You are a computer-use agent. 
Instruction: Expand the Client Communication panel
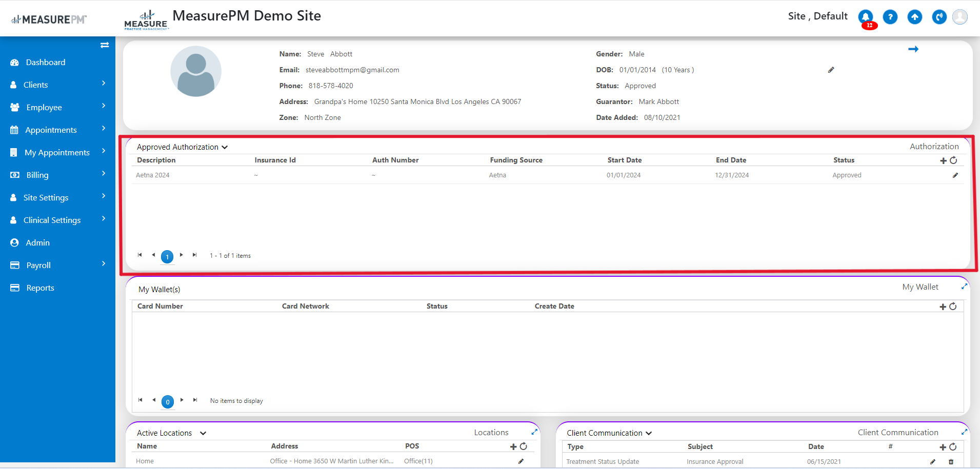pos(964,432)
